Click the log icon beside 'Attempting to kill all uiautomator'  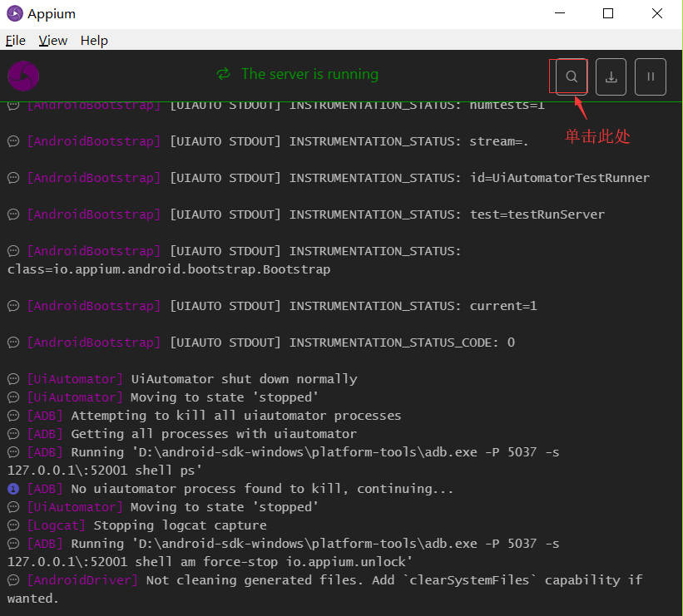tap(13, 416)
